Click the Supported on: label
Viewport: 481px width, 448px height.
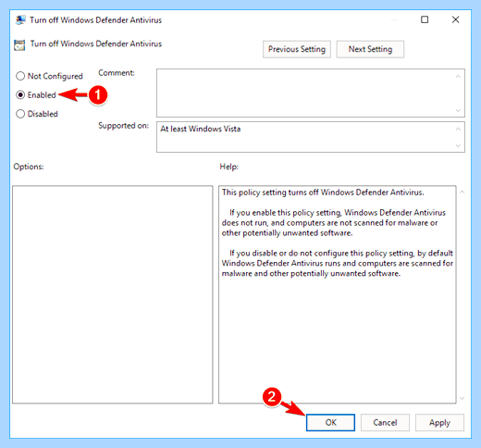pos(123,126)
